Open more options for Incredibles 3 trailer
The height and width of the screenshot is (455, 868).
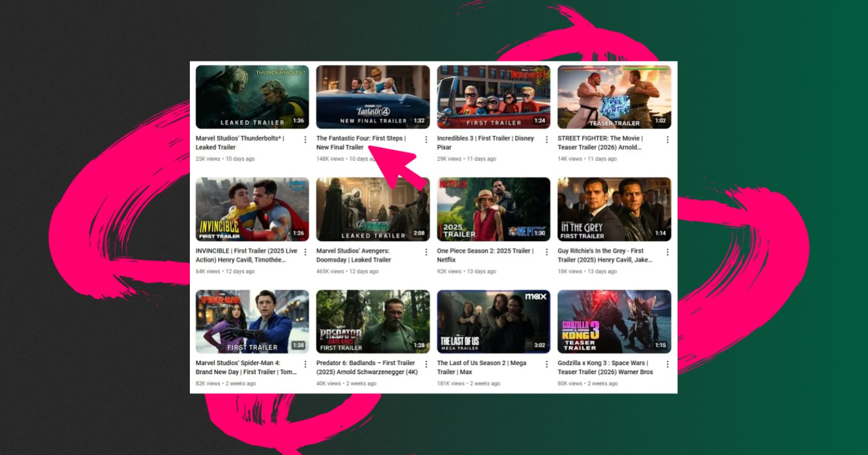(x=546, y=139)
